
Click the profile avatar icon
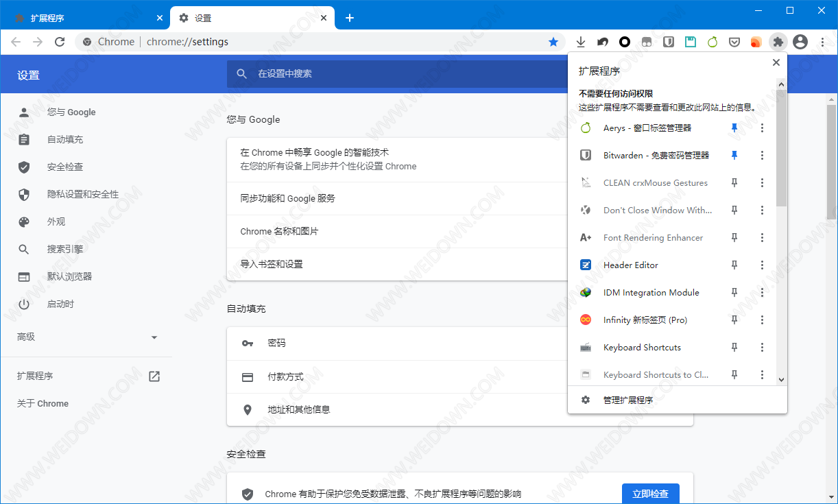click(x=800, y=42)
